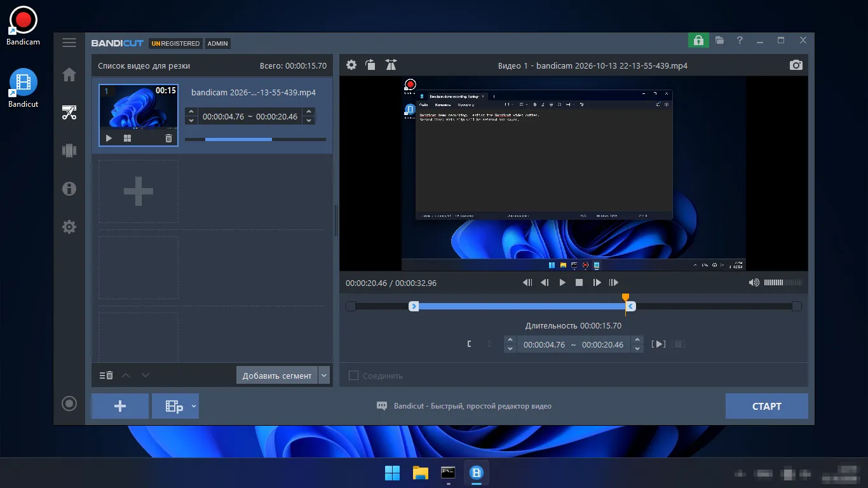Play the segment from its thumbnail controls
The height and width of the screenshot is (488, 868).
pos(109,138)
